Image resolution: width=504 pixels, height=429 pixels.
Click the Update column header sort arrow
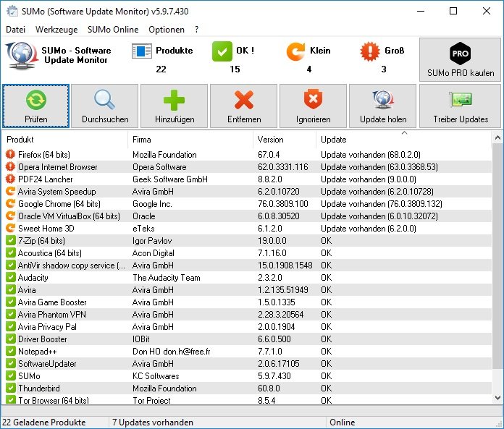404,133
